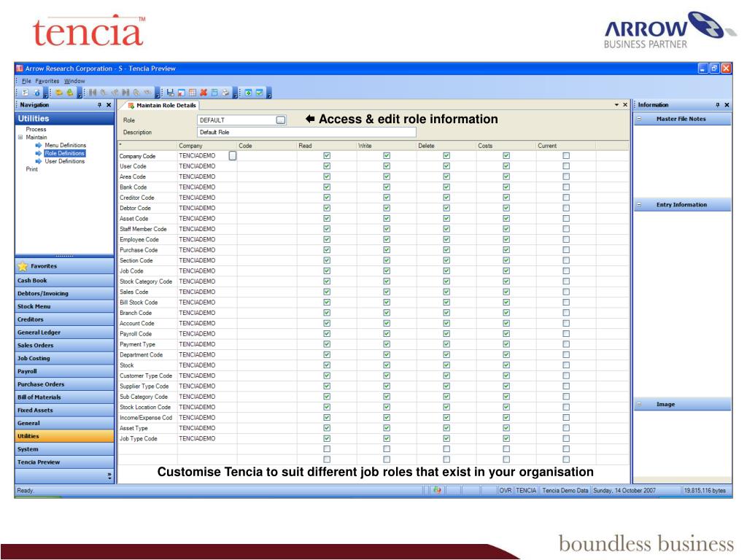
Task: Toggle Costs checkbox for Debtor Code
Action: pyautogui.click(x=506, y=208)
